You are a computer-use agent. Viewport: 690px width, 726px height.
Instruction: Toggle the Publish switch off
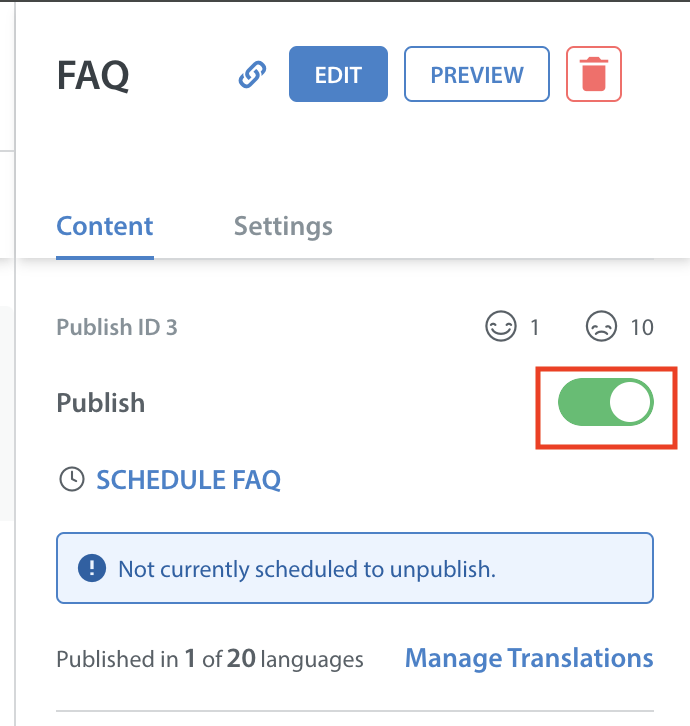(606, 402)
